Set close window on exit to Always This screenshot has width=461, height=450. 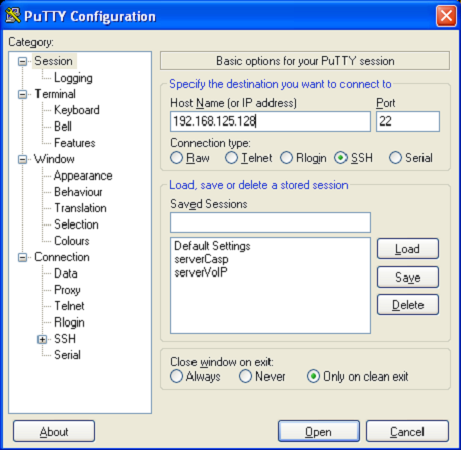pos(176,376)
